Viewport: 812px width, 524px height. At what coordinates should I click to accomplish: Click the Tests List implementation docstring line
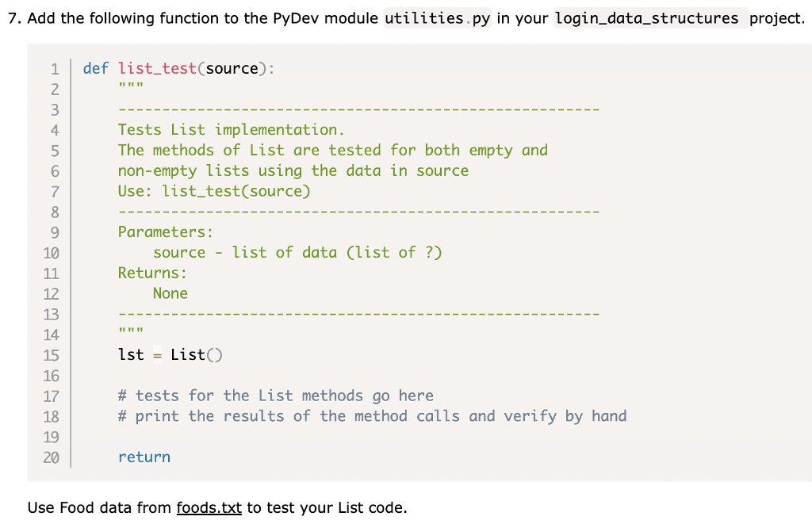[x=231, y=130]
